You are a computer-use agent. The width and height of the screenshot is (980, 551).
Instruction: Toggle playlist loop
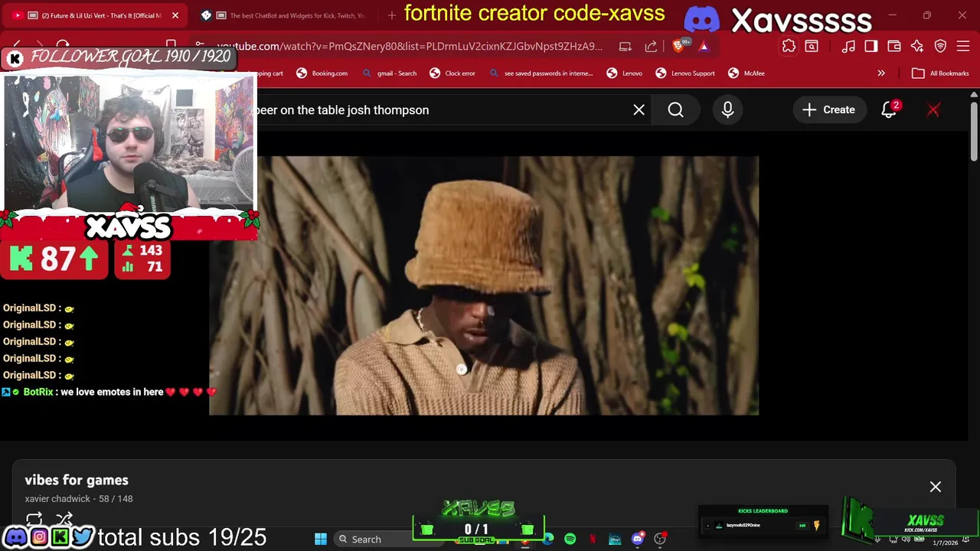coord(34,520)
